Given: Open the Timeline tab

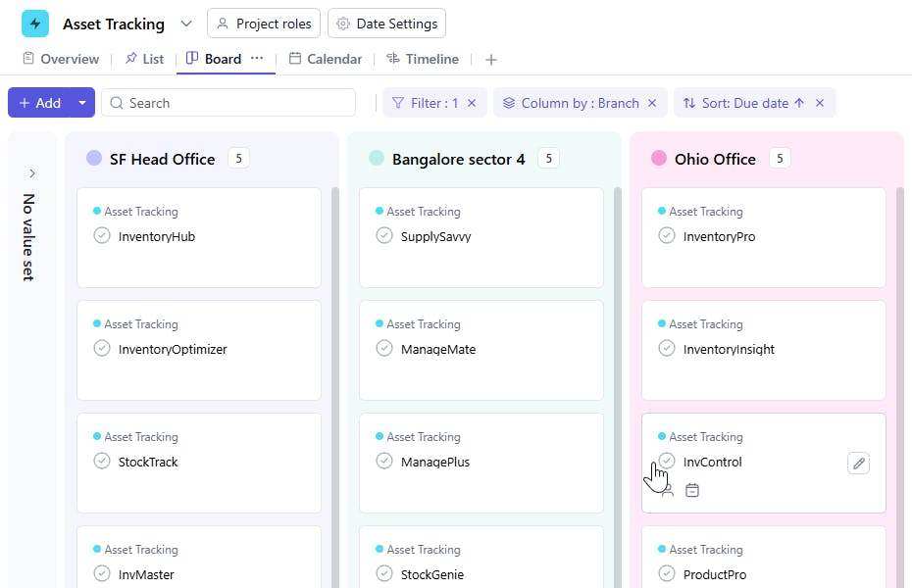Looking at the screenshot, I should (423, 59).
